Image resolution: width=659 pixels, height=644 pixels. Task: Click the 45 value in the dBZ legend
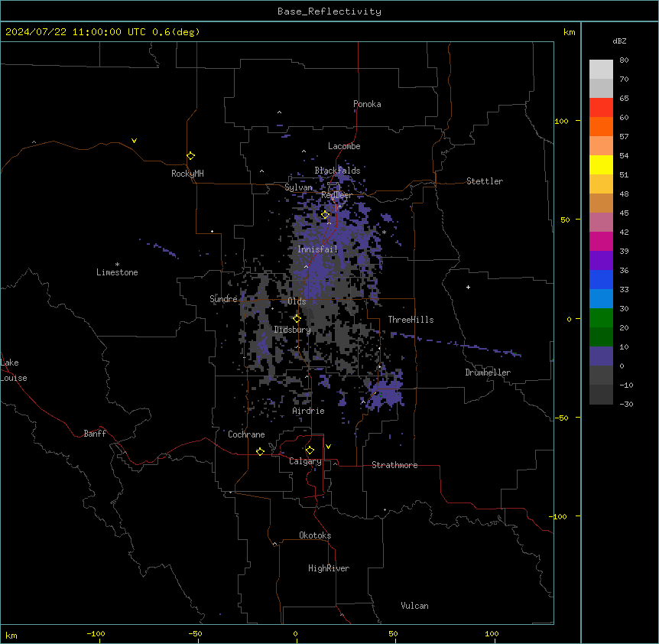point(624,213)
